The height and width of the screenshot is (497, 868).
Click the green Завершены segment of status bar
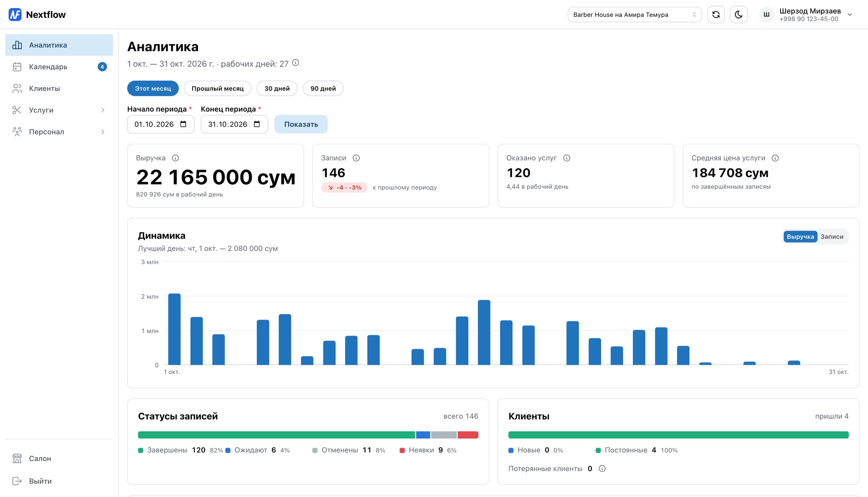point(276,435)
